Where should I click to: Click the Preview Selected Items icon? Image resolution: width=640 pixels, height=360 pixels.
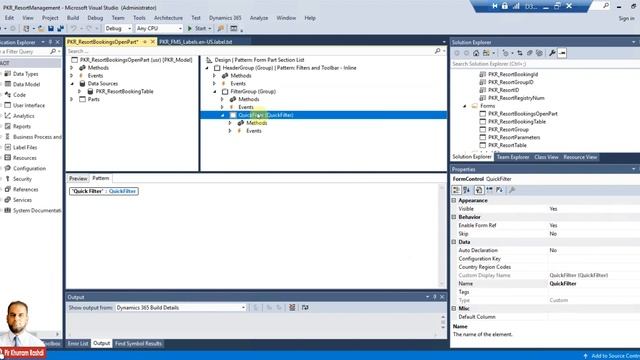[562, 53]
